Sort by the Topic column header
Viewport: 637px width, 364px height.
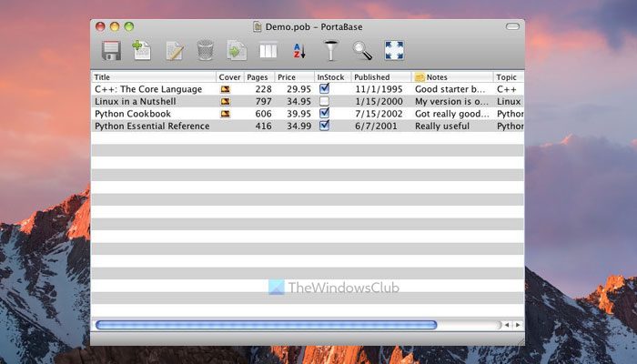[x=509, y=76]
